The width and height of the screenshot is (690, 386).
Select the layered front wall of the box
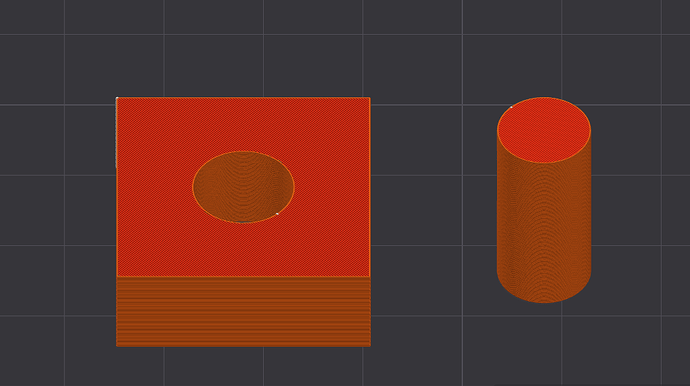coord(243,312)
